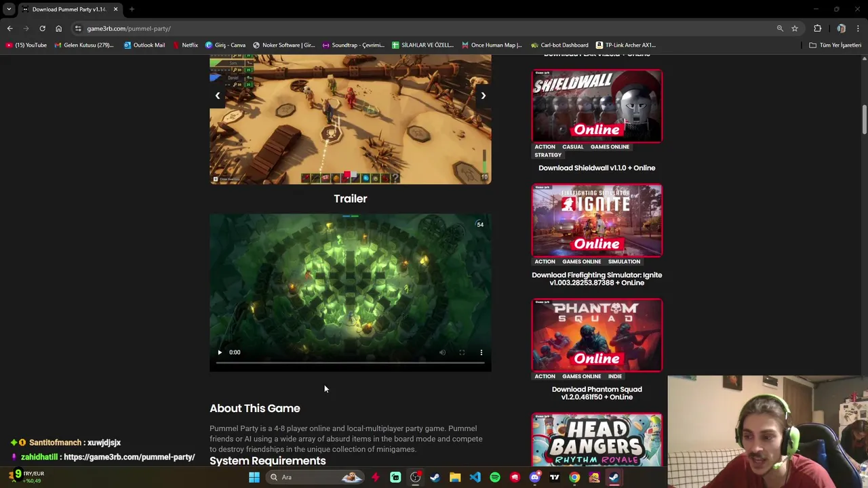Image resolution: width=868 pixels, height=488 pixels.
Task: Bookmark this page with the star icon
Action: [x=795, y=28]
